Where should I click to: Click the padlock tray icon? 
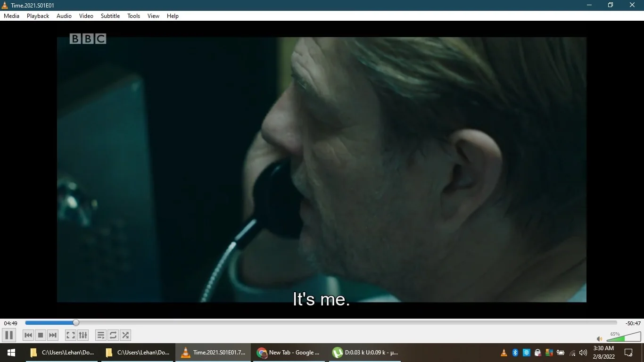[538, 353]
